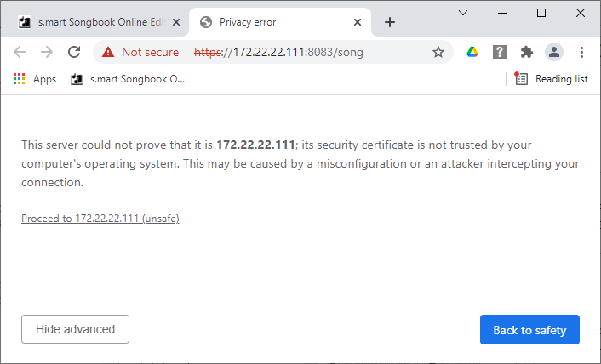Open Chrome's three-dot menu
Viewport: 601px width, 364px height.
[x=581, y=52]
